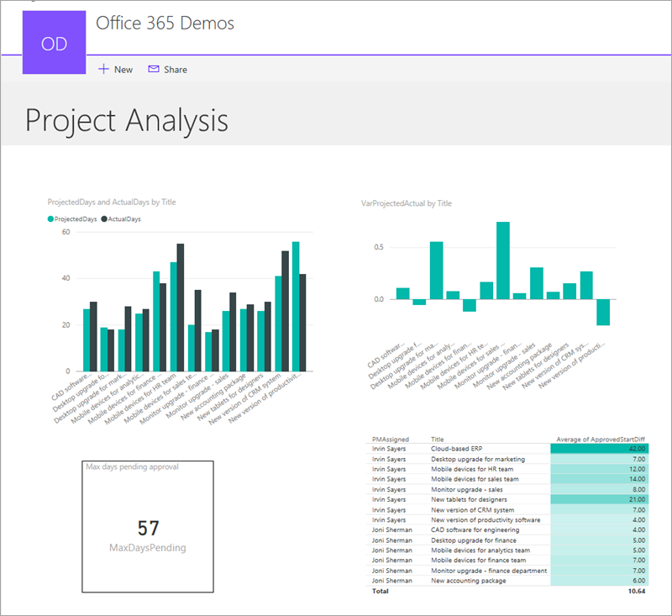Sort by PMAssigned column header

tap(391, 440)
